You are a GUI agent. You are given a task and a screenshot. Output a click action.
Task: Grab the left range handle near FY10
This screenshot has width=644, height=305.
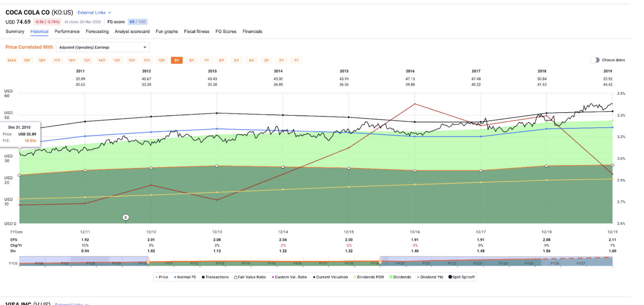[x=148, y=261]
